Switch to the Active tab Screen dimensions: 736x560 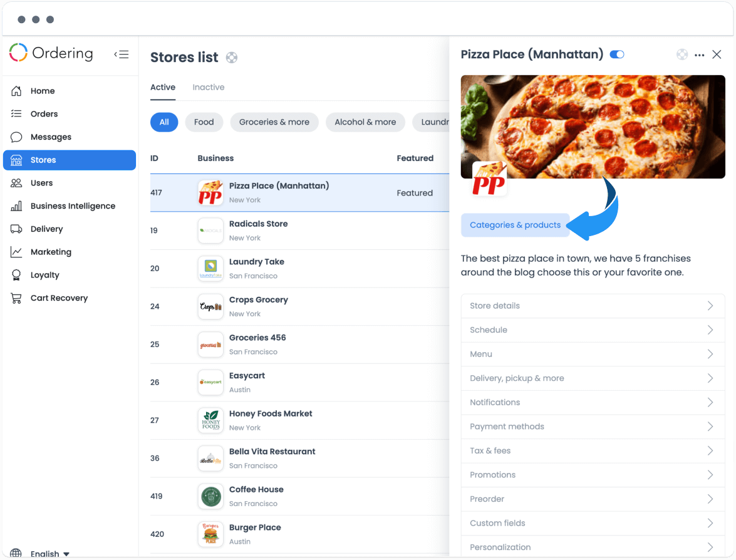pyautogui.click(x=163, y=87)
